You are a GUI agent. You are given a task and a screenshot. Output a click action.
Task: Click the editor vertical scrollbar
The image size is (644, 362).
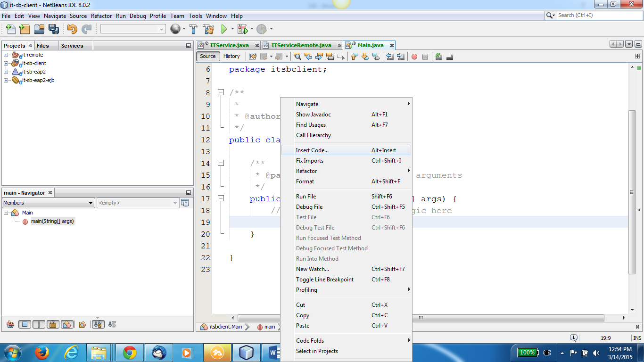[x=632, y=192]
